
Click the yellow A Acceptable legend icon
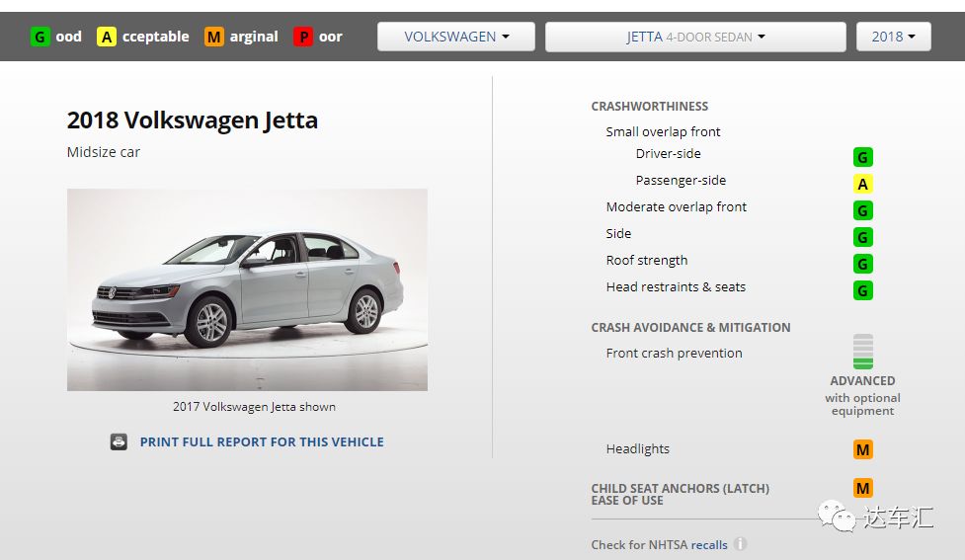click(x=107, y=37)
